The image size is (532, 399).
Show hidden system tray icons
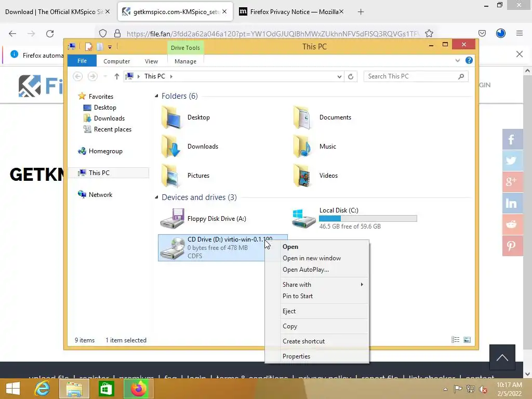click(445, 389)
